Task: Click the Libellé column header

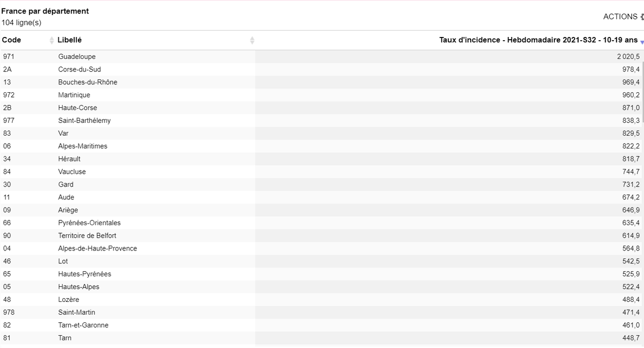Action: pyautogui.click(x=70, y=40)
